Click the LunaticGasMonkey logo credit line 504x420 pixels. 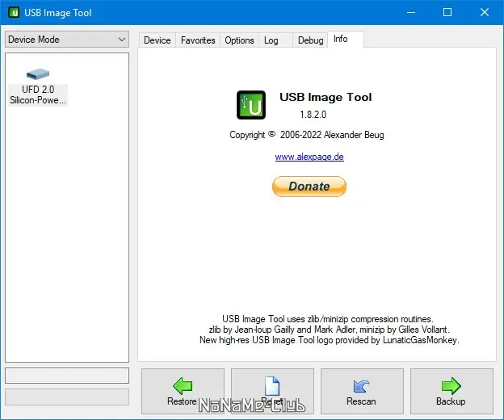(330, 340)
